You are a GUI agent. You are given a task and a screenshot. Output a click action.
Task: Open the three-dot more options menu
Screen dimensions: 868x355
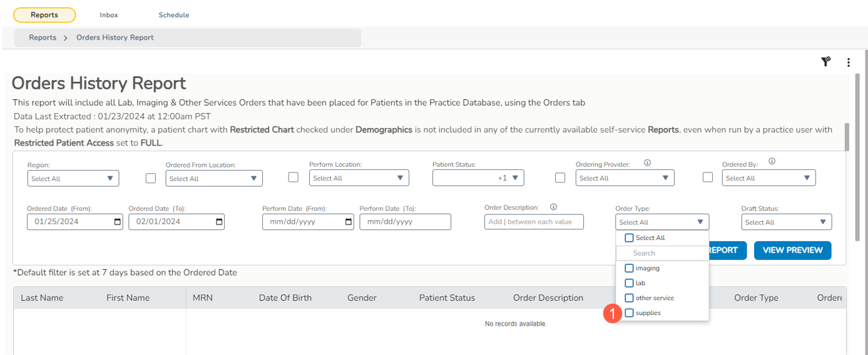coord(849,62)
